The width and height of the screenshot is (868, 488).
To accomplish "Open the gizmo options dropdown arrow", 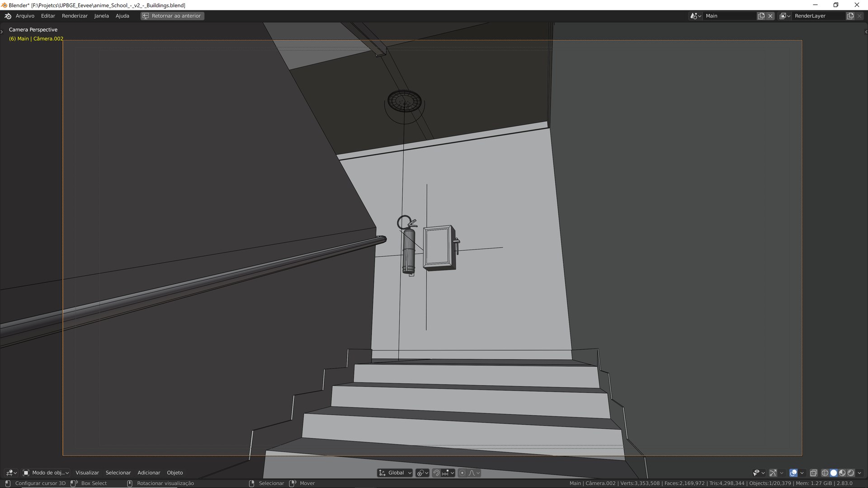I will (x=782, y=473).
